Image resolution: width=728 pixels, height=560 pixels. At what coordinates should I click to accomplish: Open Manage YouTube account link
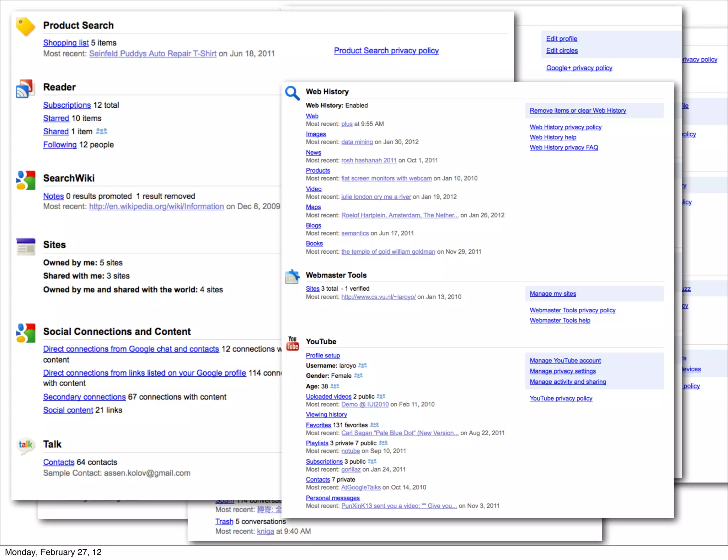(565, 361)
